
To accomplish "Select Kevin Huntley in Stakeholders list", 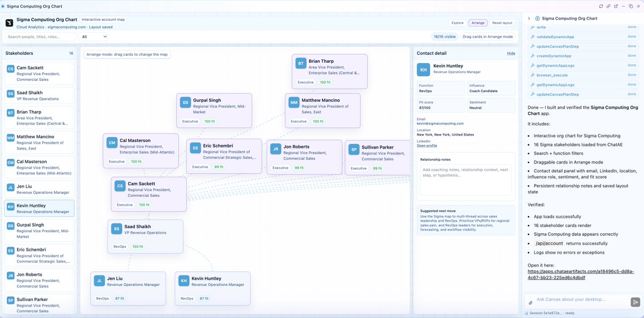I will [x=39, y=209].
